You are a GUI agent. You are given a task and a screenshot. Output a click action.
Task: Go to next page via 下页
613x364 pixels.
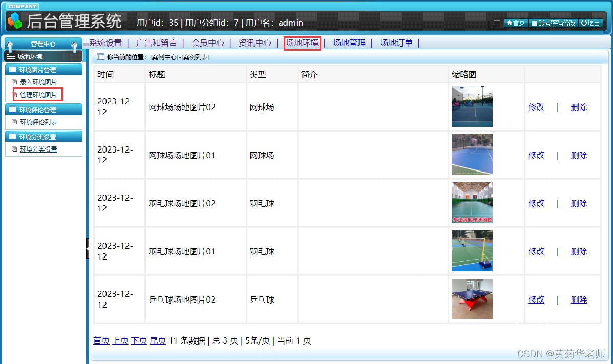[x=139, y=340]
